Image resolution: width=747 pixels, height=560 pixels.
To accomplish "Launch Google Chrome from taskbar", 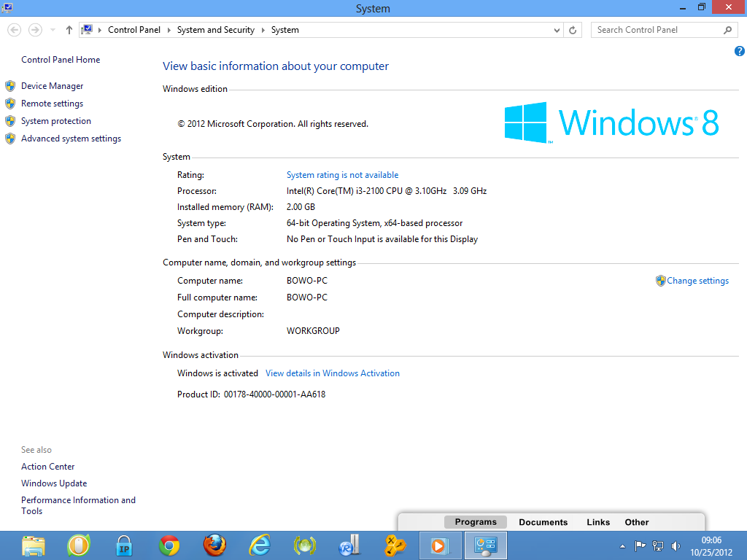I will [169, 545].
